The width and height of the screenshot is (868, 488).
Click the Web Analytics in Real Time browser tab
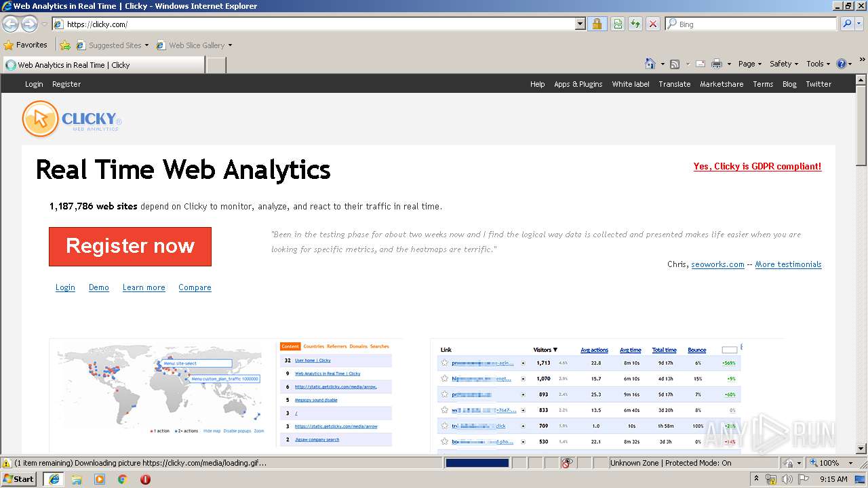pyautogui.click(x=104, y=65)
